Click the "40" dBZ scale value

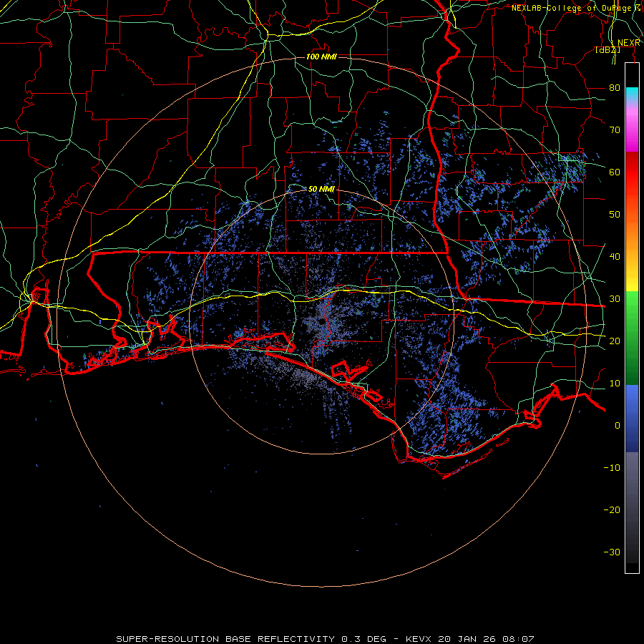[615, 257]
